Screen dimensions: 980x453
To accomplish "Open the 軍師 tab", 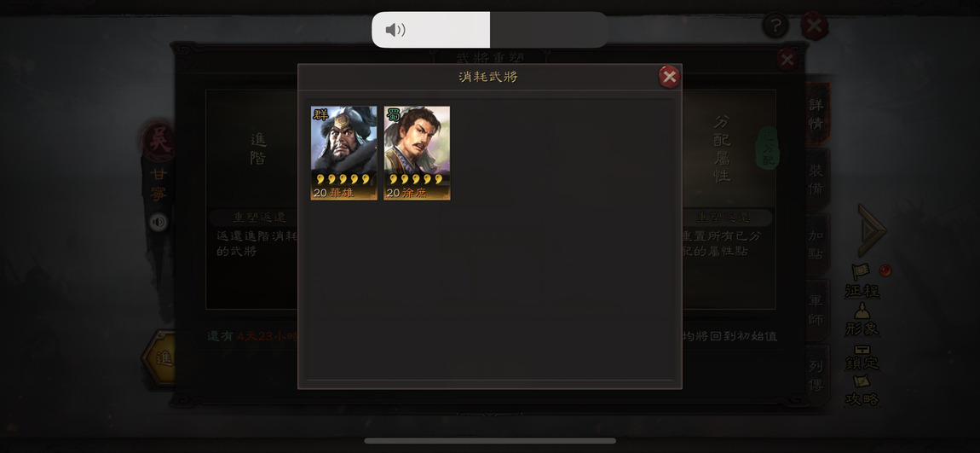I will (x=817, y=310).
